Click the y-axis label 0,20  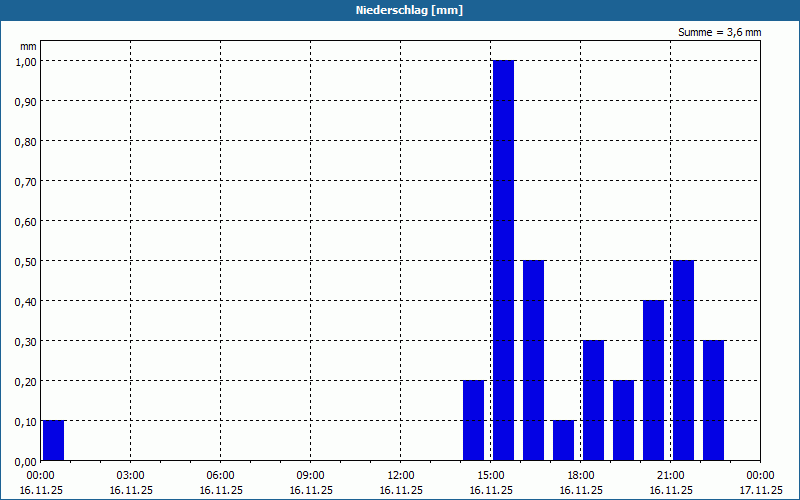pyautogui.click(x=26, y=382)
